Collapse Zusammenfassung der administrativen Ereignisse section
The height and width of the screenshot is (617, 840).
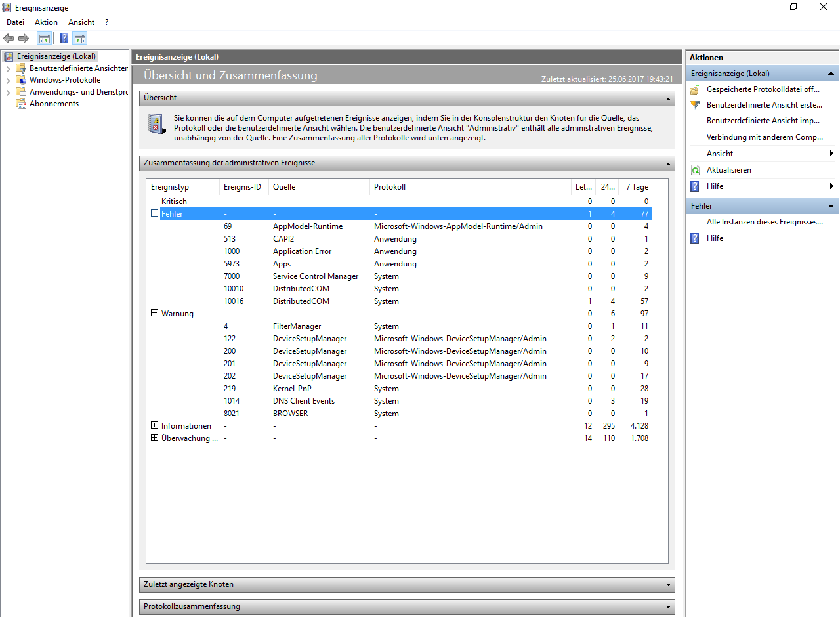[x=669, y=163]
